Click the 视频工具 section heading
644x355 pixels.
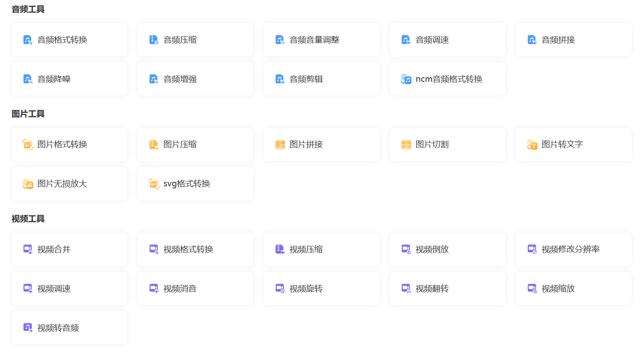[28, 219]
